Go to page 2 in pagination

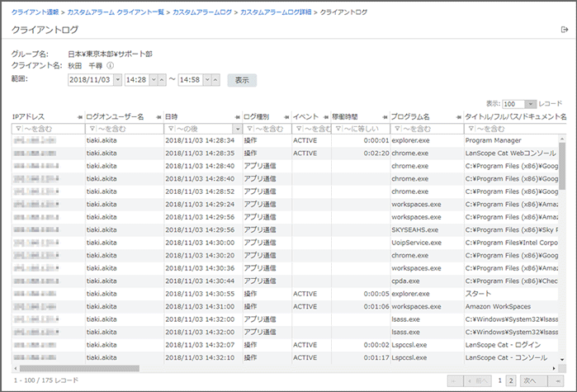[511, 380]
